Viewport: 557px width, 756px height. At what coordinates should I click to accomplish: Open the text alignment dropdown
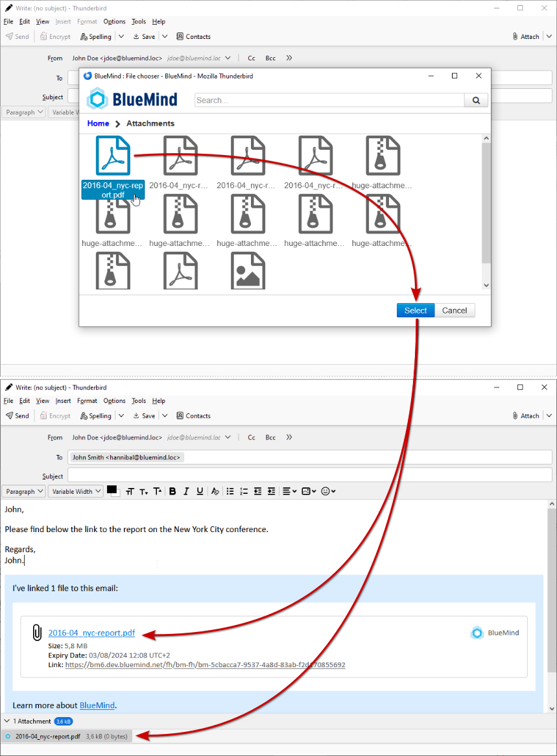pos(289,491)
